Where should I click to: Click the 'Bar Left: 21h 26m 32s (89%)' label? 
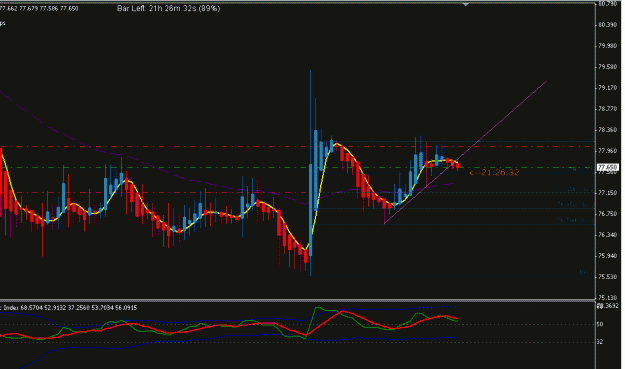[168, 8]
